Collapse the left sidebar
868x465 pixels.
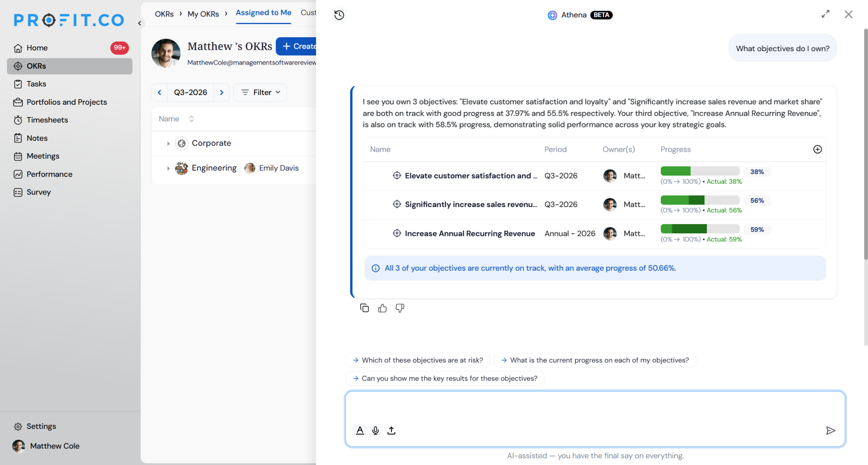pyautogui.click(x=139, y=23)
